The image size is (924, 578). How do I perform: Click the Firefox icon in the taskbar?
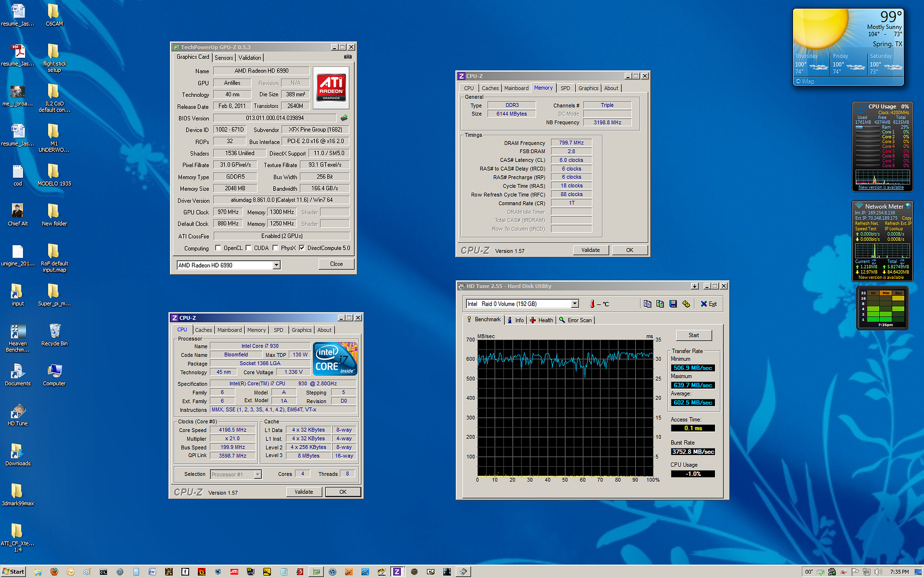click(54, 572)
